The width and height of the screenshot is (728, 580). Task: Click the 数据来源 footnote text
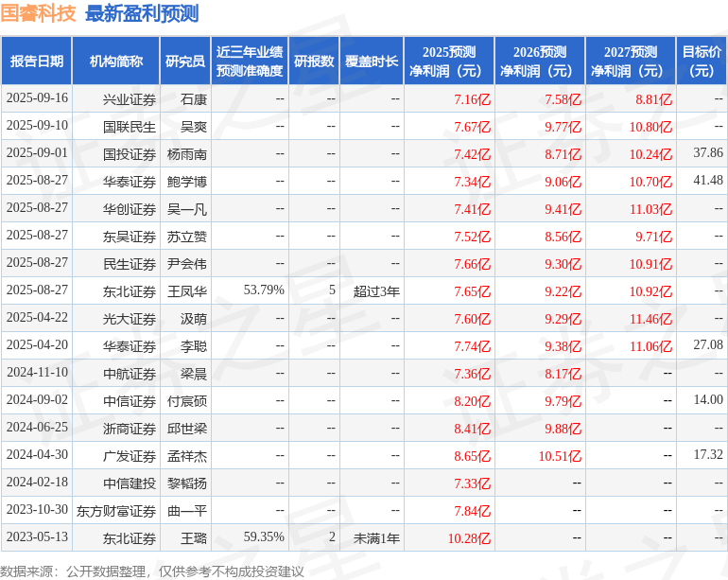(x=152, y=571)
